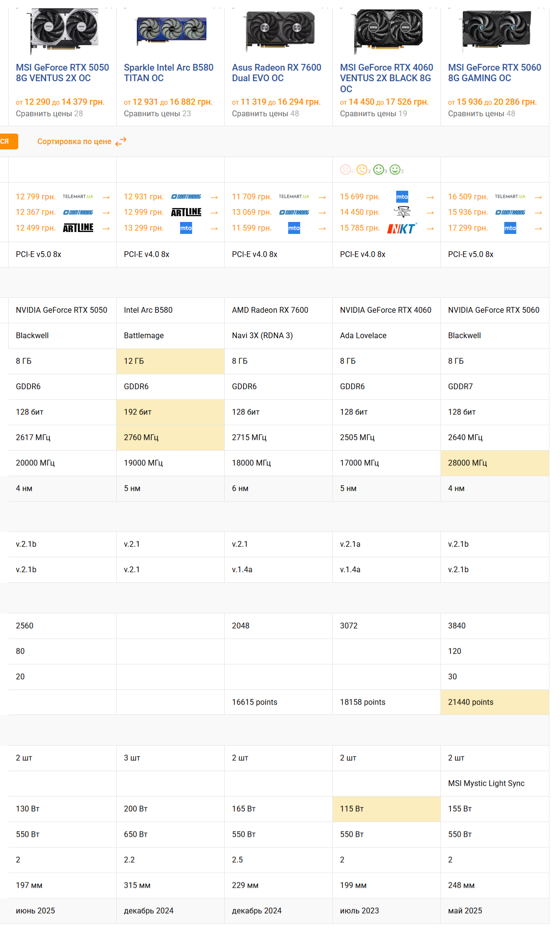Click the green happy face rating icon marked 2
560x931 pixels.
(395, 170)
